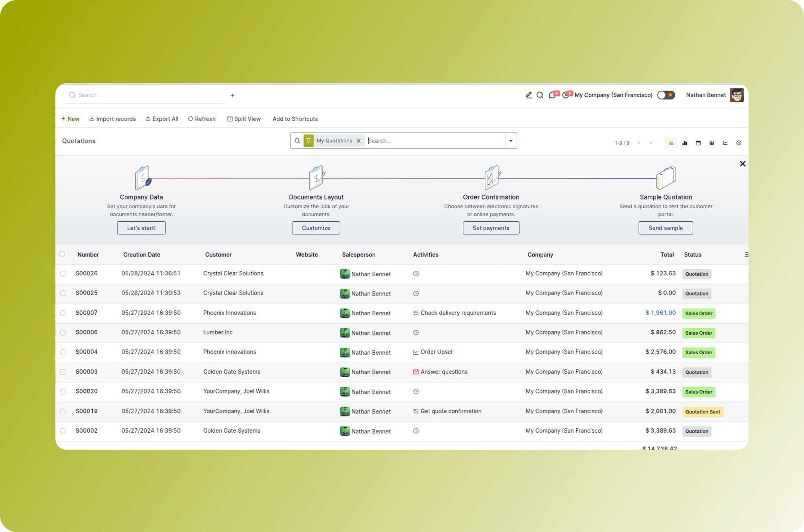Click the pencil edit icon in top bar
This screenshot has width=804, height=532.
coord(529,95)
